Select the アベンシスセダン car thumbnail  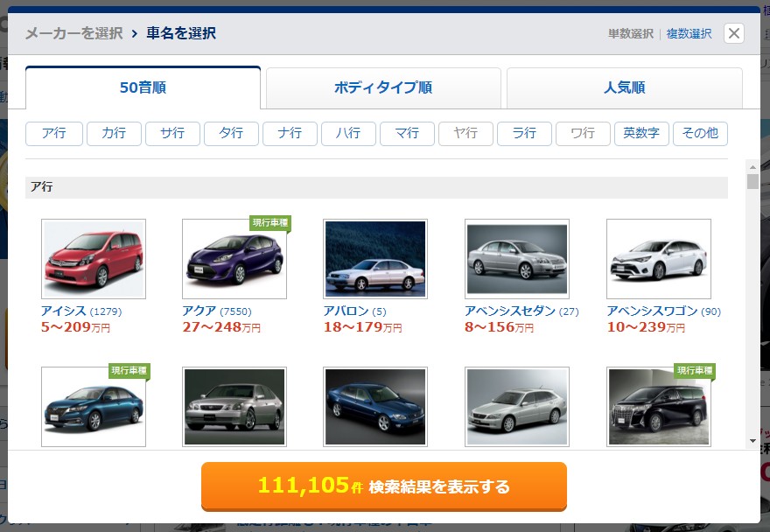click(x=516, y=259)
